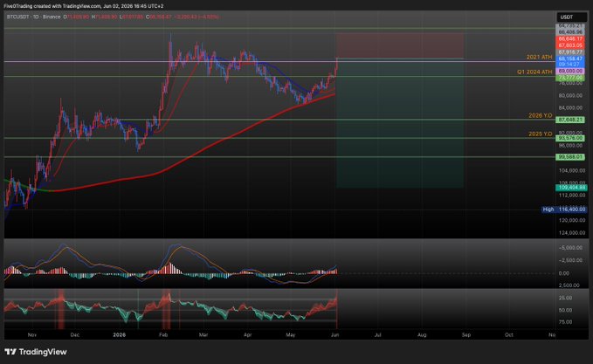Click the '2021 ATH' line label
The image size is (593, 364).
(x=540, y=57)
